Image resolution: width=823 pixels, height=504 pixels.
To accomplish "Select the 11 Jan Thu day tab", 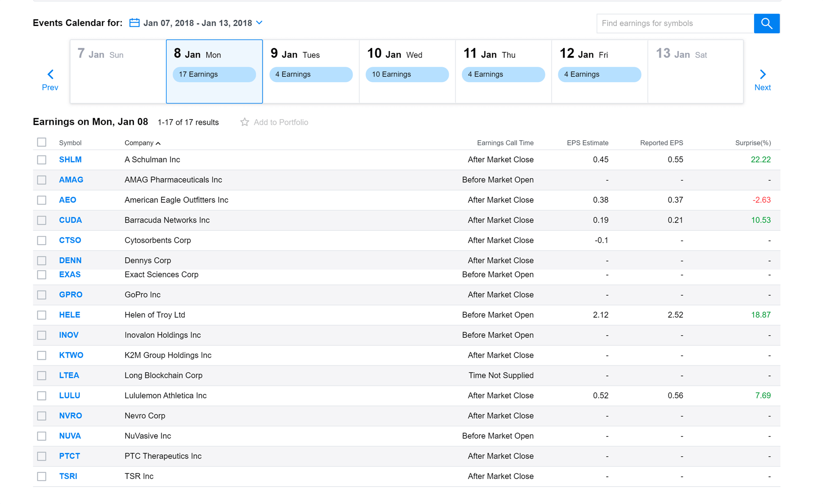I will (503, 71).
